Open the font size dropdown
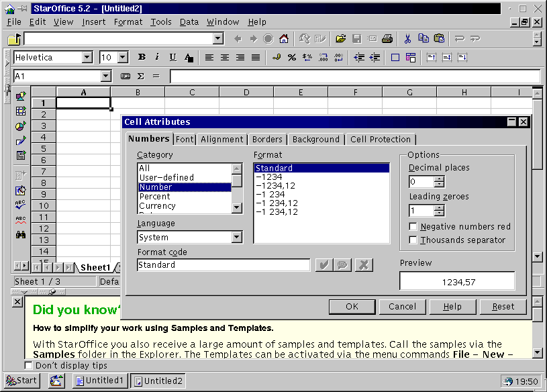Viewport: 547px width, 392px height. point(123,57)
